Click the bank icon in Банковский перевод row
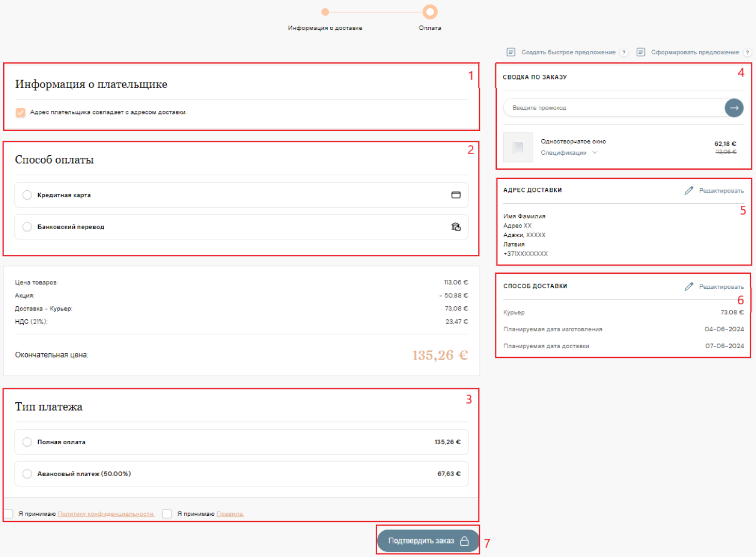Viewport: 756px width, 557px height. (x=456, y=226)
